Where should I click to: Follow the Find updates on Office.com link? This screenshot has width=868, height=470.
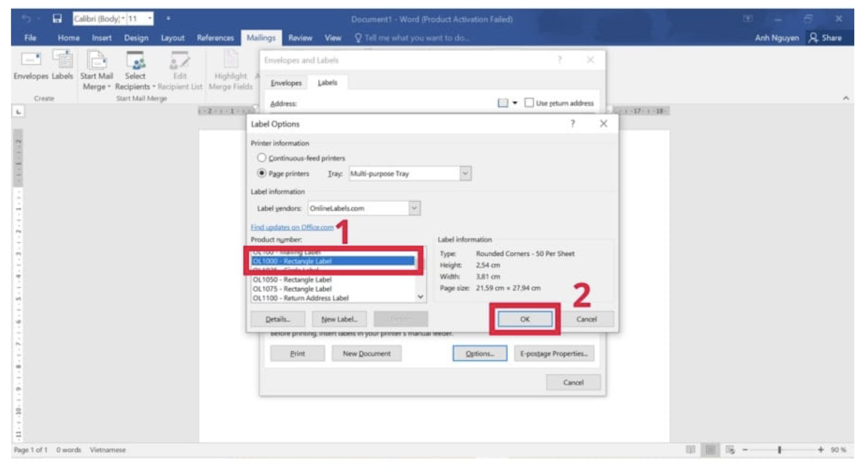[x=292, y=227]
